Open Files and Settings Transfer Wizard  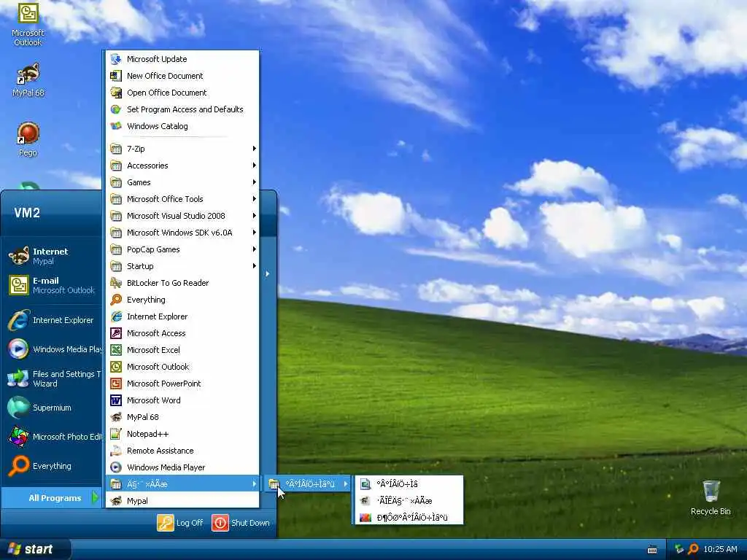pos(53,378)
